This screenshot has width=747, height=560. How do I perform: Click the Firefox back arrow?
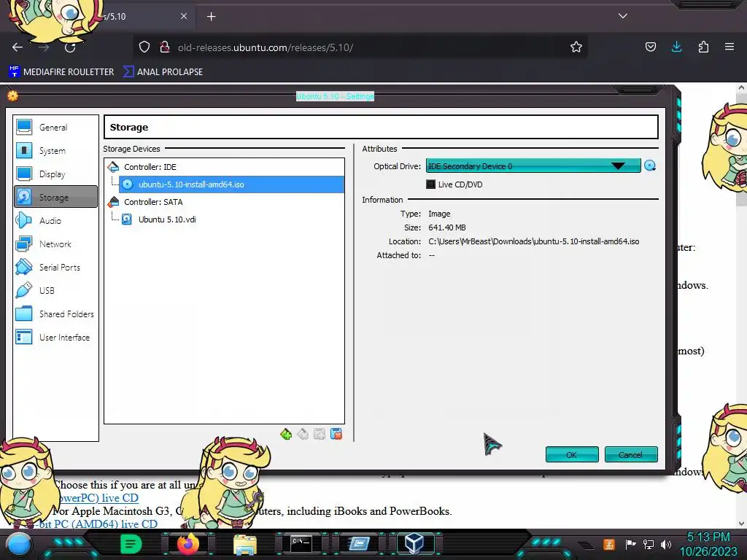[18, 47]
